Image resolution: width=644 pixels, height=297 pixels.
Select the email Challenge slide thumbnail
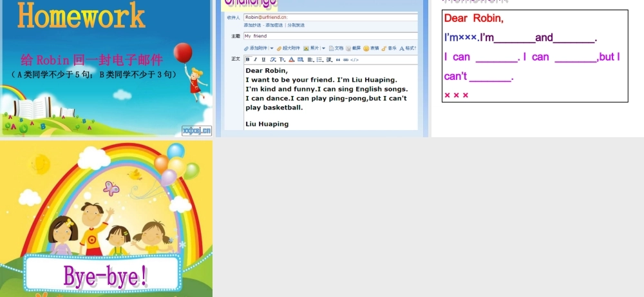(322, 68)
